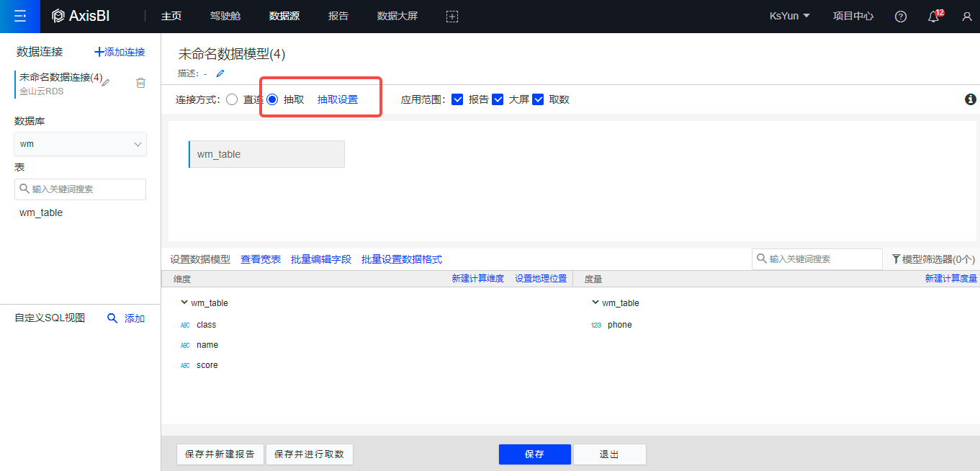Screen dimensions: 980x471
Task: Edit the data connection name pencil icon
Action: coord(106,83)
